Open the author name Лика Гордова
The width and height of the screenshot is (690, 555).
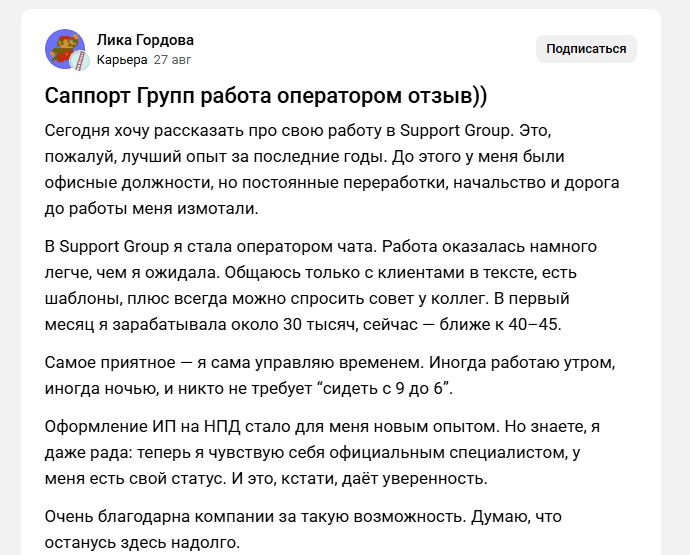(x=145, y=40)
